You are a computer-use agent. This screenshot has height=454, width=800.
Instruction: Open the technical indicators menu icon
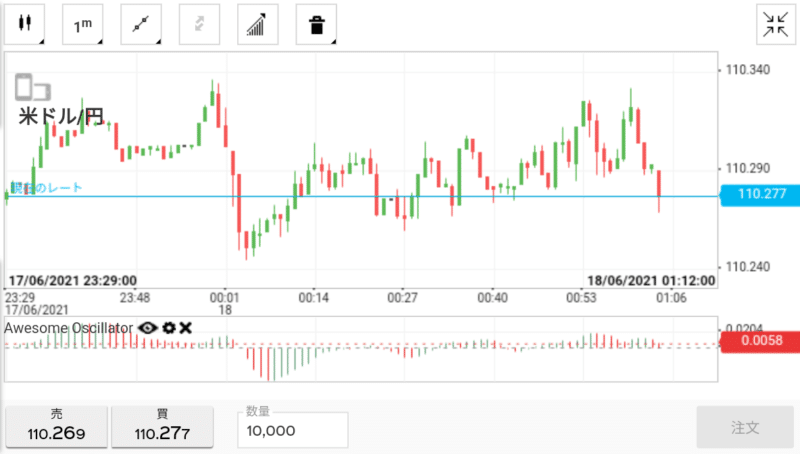(258, 24)
